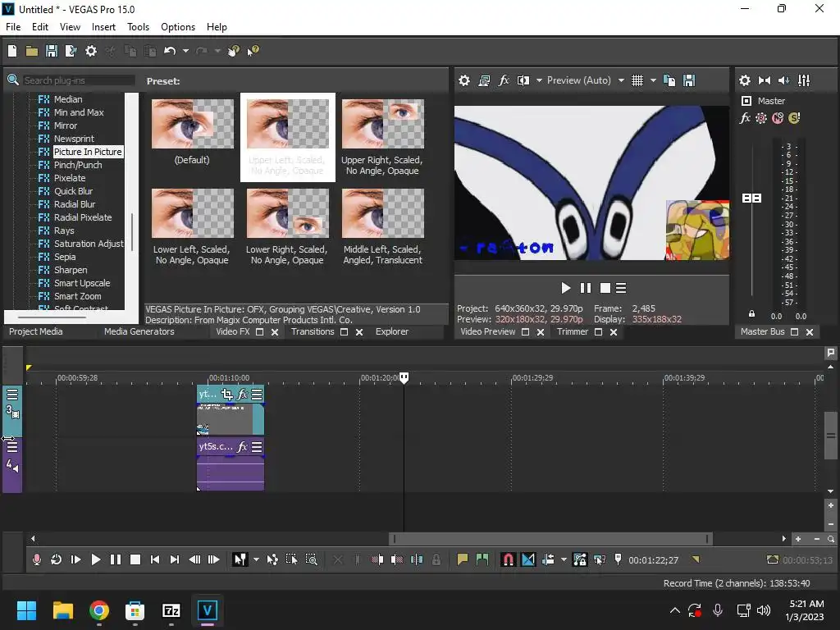Toggle Master Bus solo icon
The image size is (840, 630).
794,118
